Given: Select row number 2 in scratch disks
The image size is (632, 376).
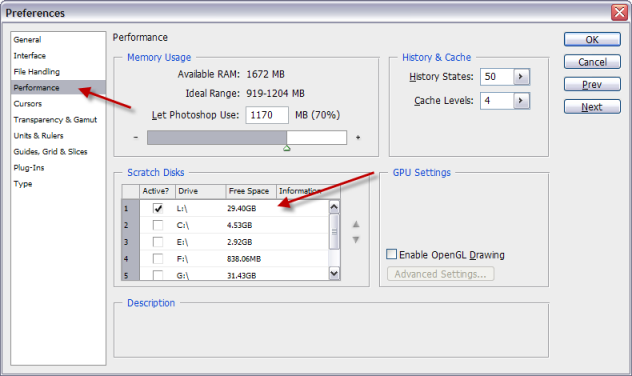Looking at the screenshot, I should tap(130, 225).
